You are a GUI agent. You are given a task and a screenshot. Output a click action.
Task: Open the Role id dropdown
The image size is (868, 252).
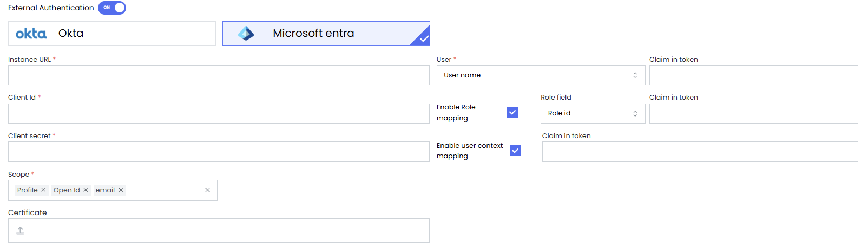click(x=593, y=113)
